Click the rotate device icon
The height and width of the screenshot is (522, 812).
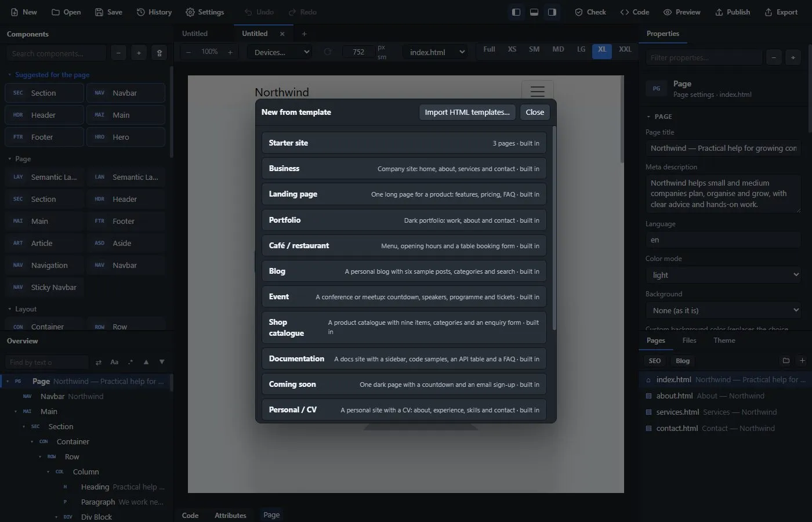(x=328, y=52)
